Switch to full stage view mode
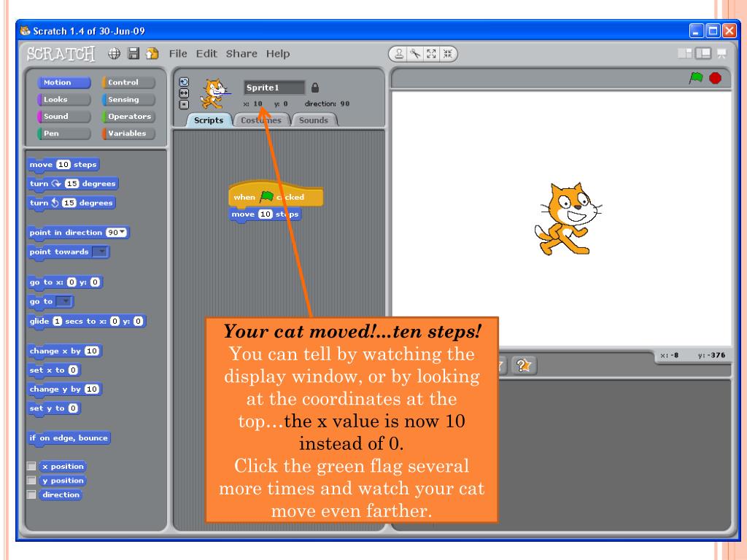 (703, 53)
